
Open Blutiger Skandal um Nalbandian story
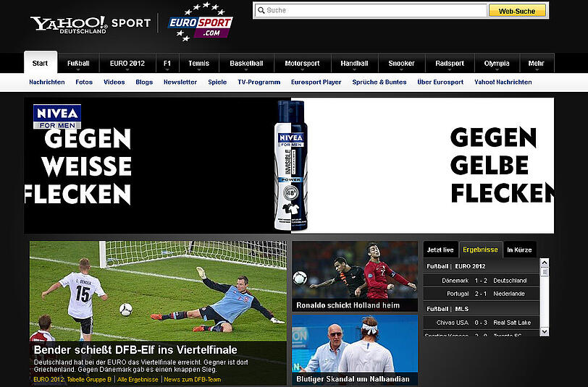pyautogui.click(x=355, y=349)
